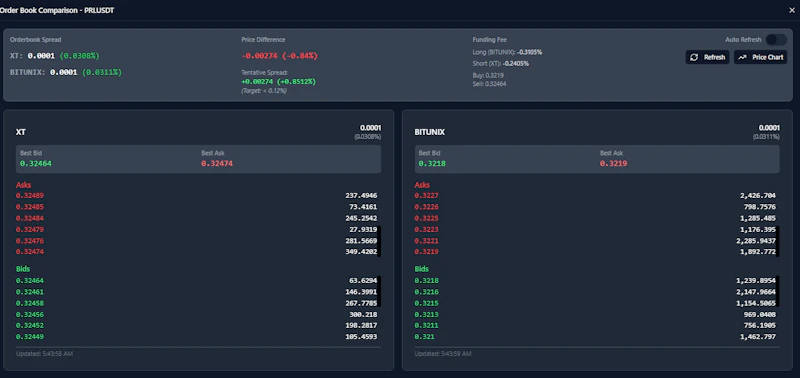This screenshot has width=800, height=378.
Task: Click BITUNIX bid quantity 2,147.9664
Action: [x=756, y=292]
